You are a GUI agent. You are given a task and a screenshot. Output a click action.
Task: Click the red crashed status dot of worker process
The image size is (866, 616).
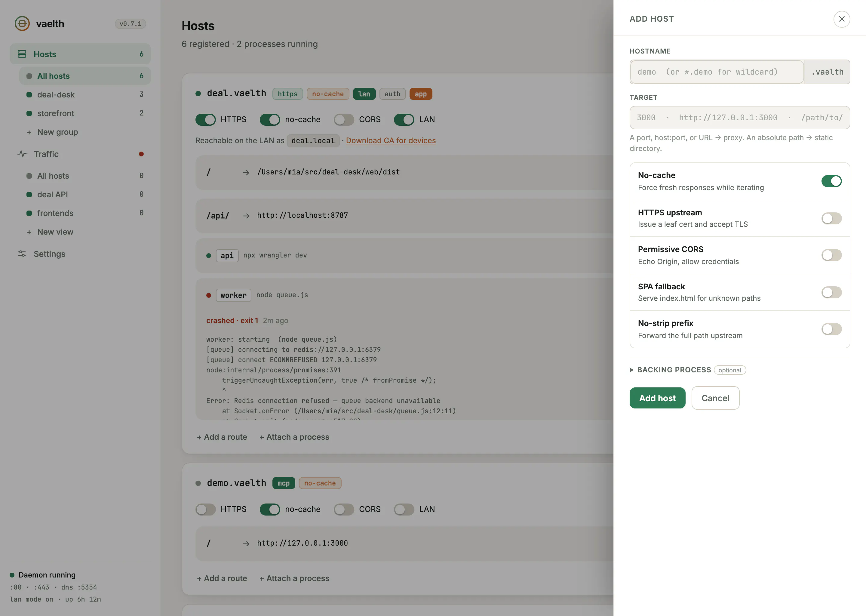(209, 295)
